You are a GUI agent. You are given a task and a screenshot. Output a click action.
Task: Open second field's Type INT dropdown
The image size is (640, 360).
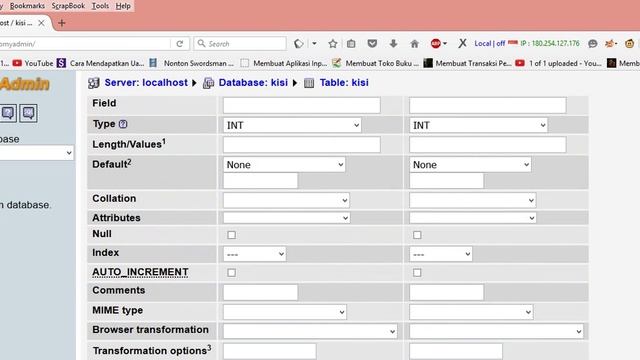coord(478,125)
